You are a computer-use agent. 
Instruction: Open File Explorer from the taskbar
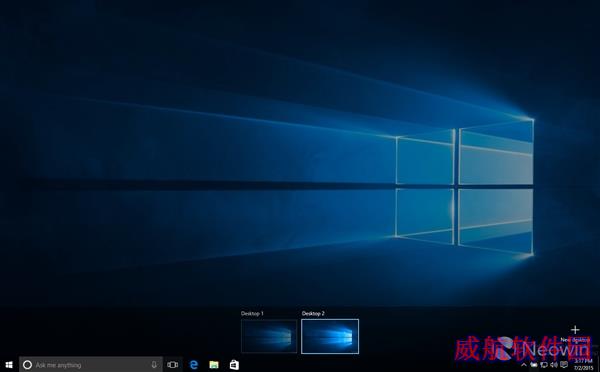[x=214, y=365]
